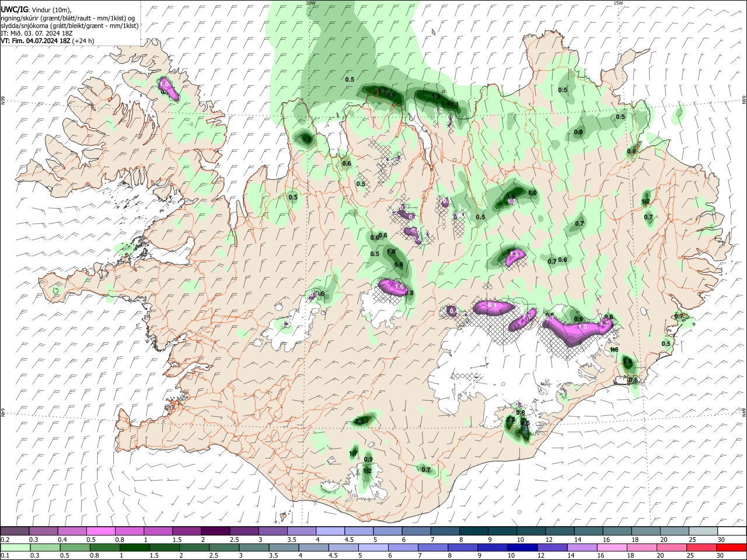747x560 pixels.
Task: Select the darkest purple swatch in the snow scale
Action: (215, 531)
